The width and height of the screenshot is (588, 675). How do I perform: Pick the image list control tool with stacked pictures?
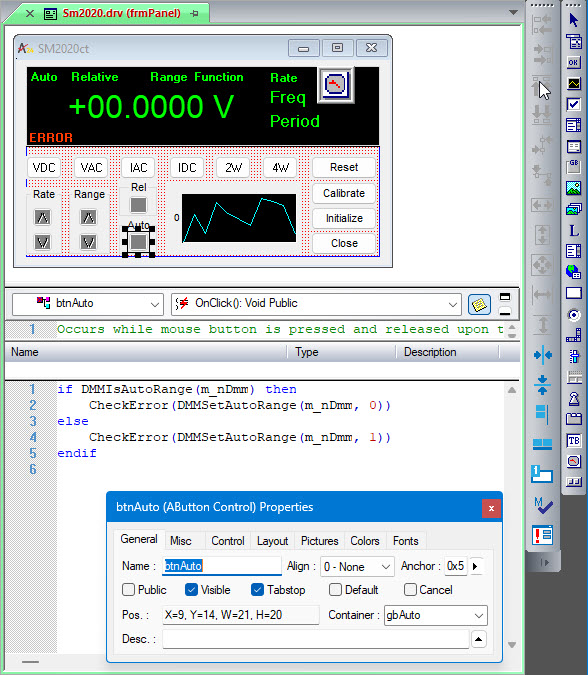pyautogui.click(x=573, y=209)
